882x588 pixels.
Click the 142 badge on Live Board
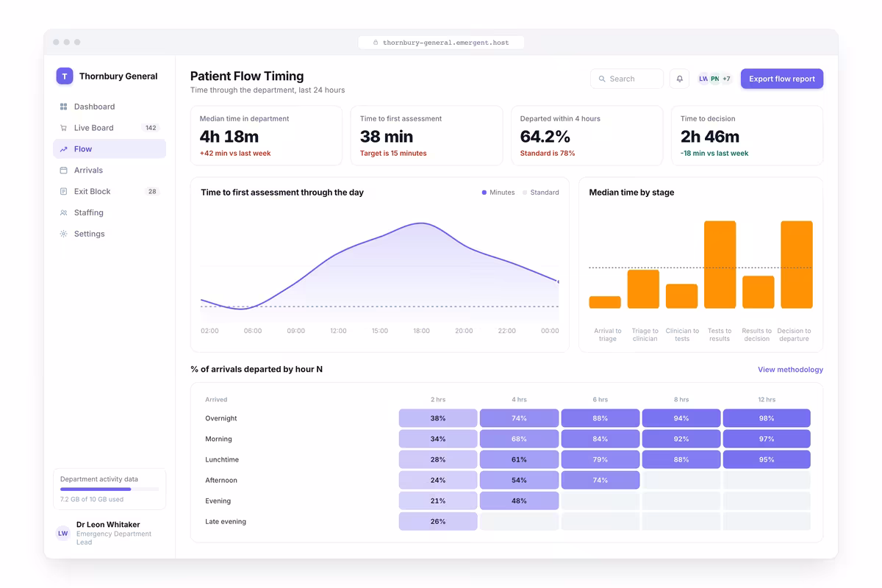(x=151, y=128)
